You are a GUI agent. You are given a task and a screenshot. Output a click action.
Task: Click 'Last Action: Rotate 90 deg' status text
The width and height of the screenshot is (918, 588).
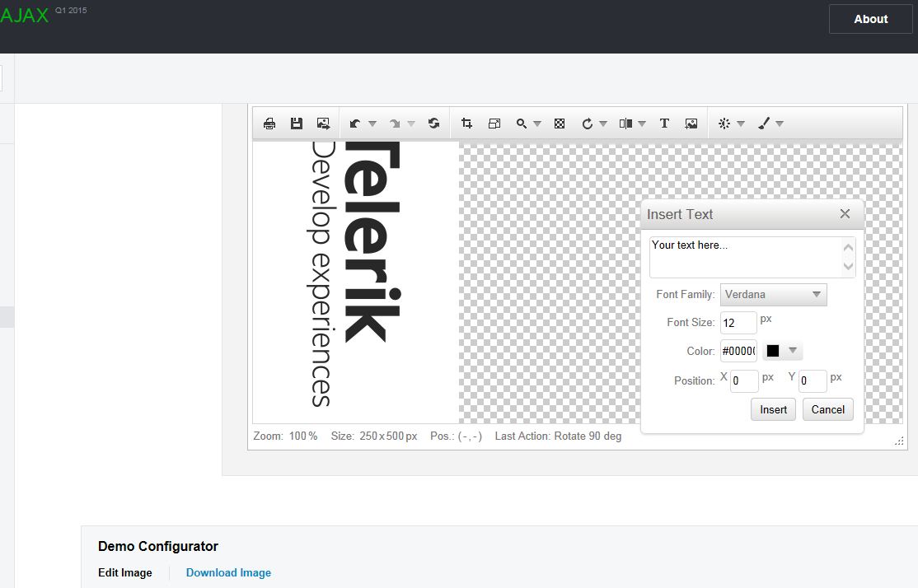click(558, 436)
